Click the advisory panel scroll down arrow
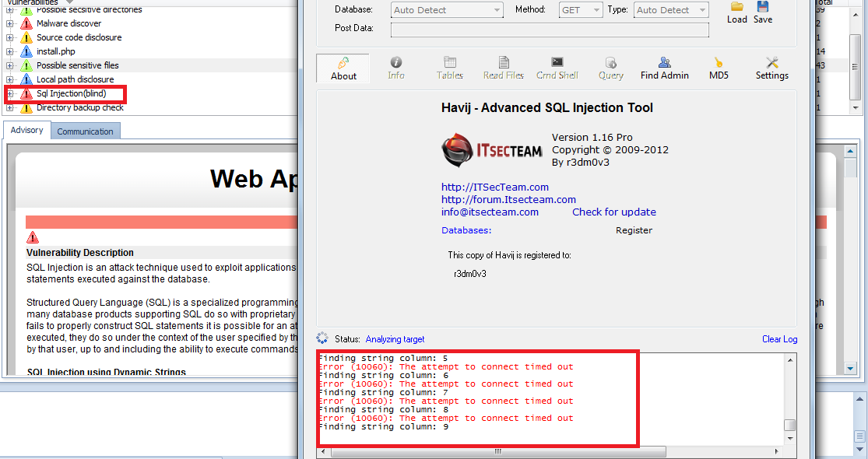 coord(850,368)
